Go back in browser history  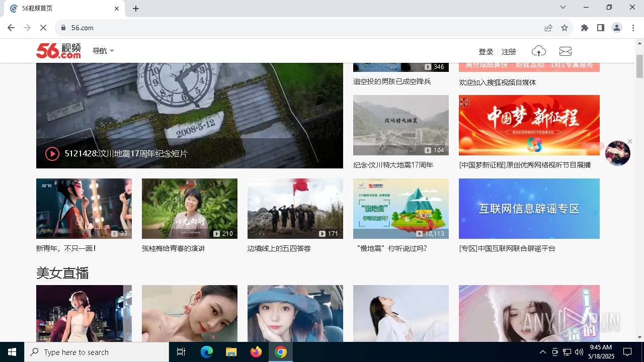[x=11, y=28]
